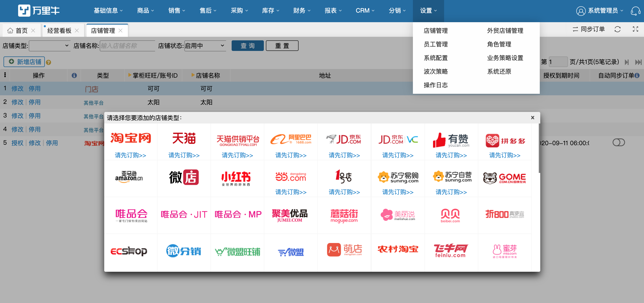Jump to last page arrow

(638, 62)
